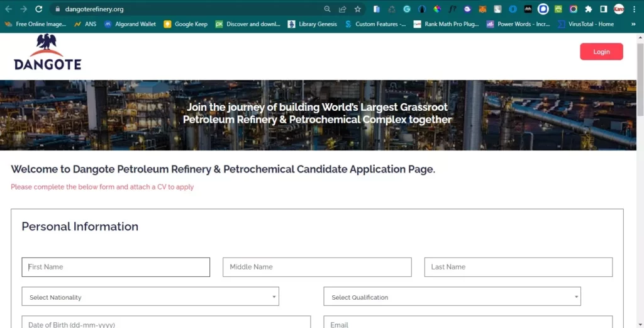The image size is (644, 328).
Task: Reload the Dangote refinery page
Action: point(38,9)
